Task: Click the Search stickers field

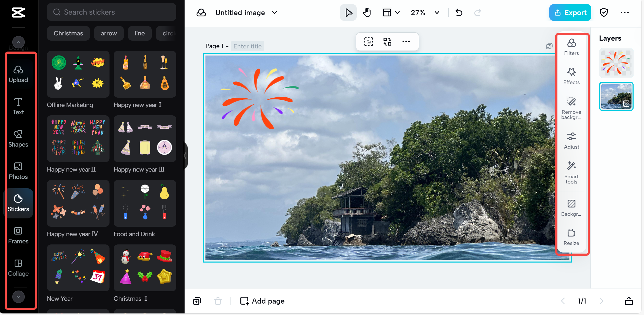Action: tap(112, 12)
